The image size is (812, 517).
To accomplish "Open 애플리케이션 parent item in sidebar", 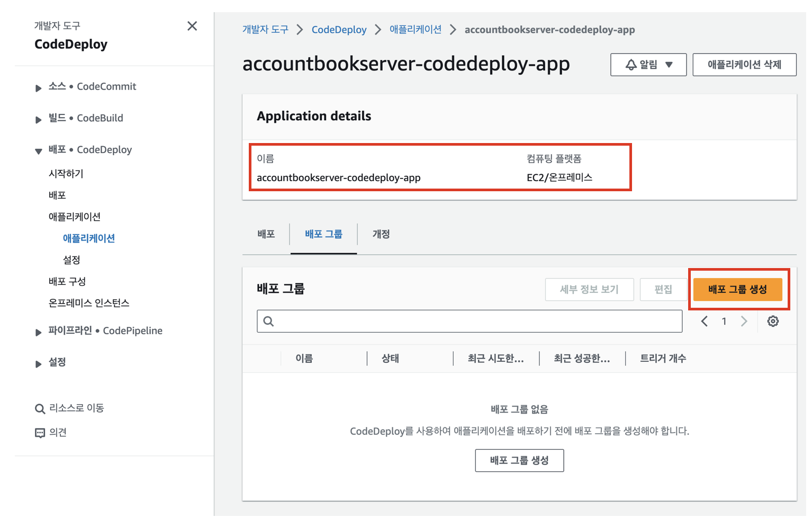I will (x=75, y=217).
